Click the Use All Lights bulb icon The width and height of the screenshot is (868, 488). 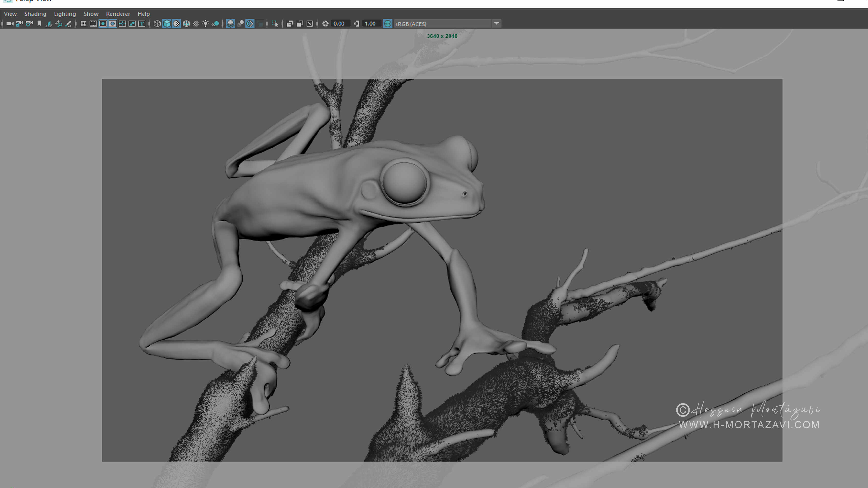pyautogui.click(x=205, y=24)
